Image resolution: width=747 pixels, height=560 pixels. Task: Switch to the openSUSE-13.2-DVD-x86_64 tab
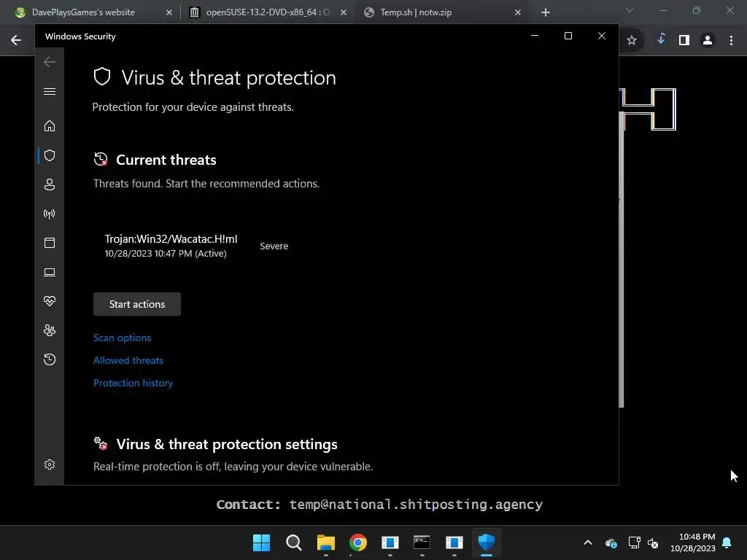(x=268, y=12)
